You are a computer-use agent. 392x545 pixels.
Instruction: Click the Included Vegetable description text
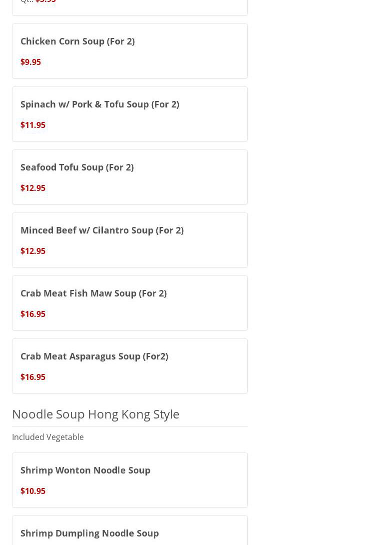pyautogui.click(x=48, y=437)
